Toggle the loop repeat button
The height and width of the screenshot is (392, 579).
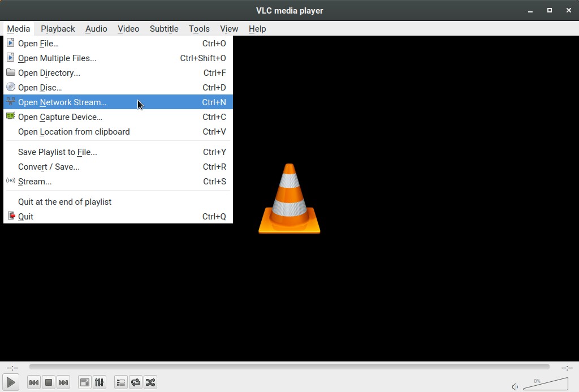point(136,382)
